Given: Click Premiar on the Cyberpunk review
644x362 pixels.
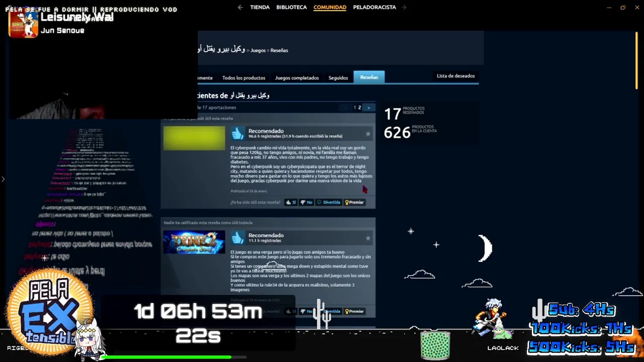Looking at the screenshot, I should point(354,202).
